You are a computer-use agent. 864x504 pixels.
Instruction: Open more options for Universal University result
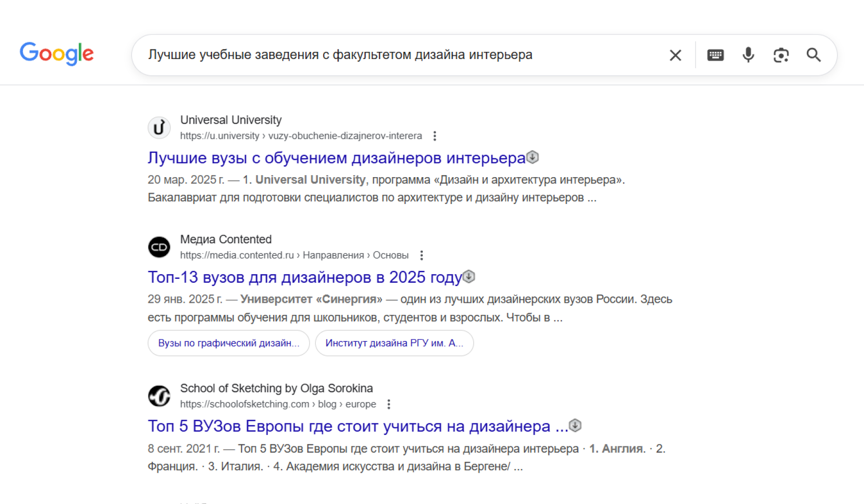434,136
